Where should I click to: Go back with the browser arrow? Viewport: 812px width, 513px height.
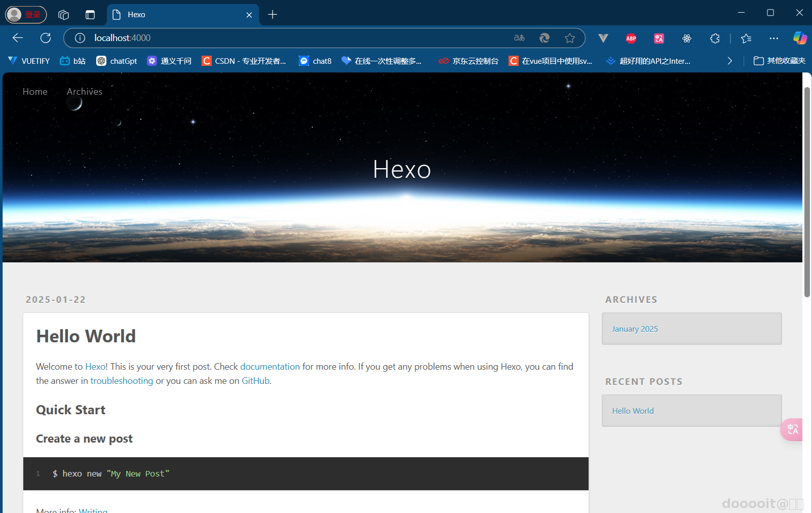[x=18, y=38]
